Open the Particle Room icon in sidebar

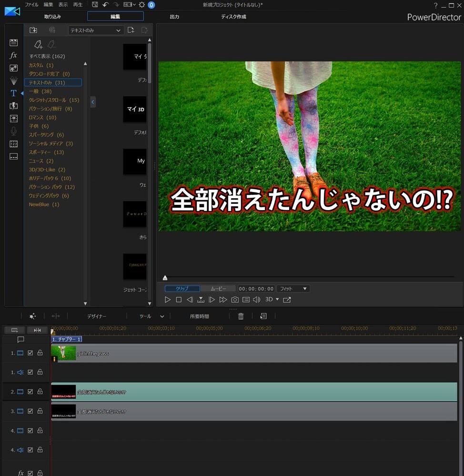point(14,81)
